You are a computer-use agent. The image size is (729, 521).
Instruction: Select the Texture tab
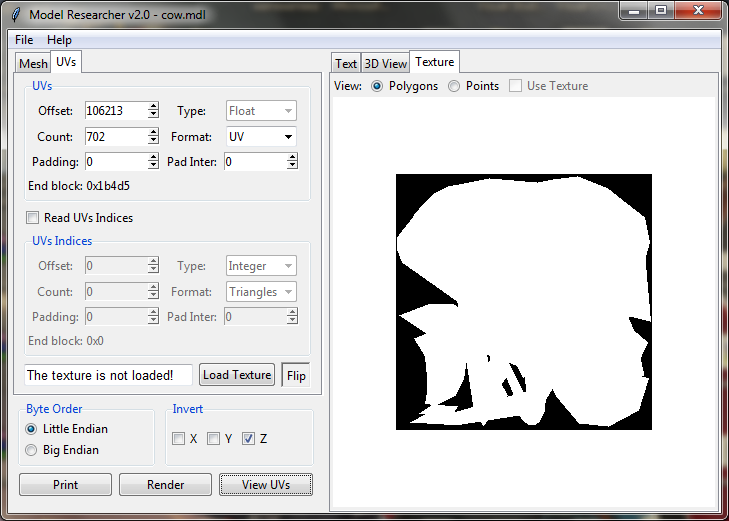(435, 62)
